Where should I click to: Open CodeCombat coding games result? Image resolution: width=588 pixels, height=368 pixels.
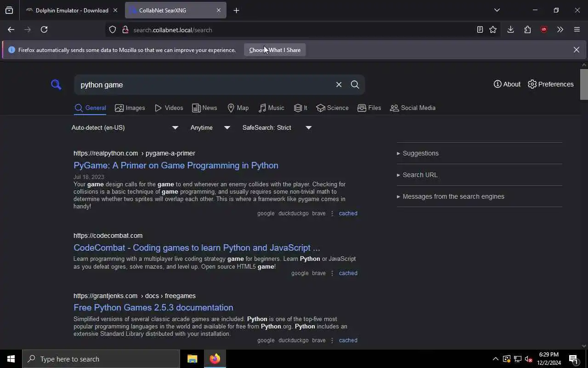[x=197, y=247]
